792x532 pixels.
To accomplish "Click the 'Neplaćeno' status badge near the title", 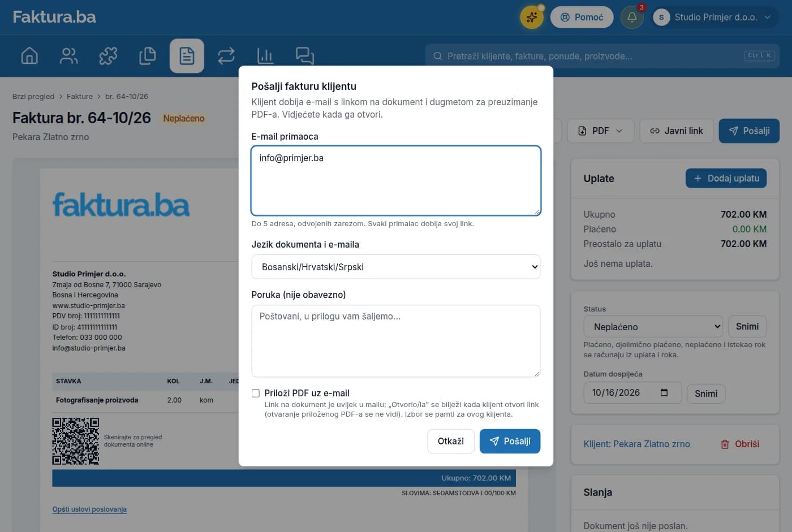I will point(184,118).
